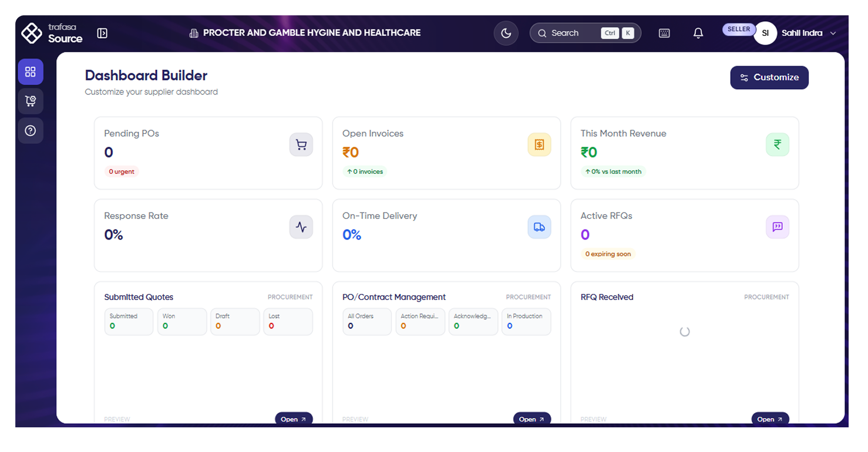This screenshot has height=452, width=868.
Task: Open the Submitted Quotes widget
Action: pos(294,419)
